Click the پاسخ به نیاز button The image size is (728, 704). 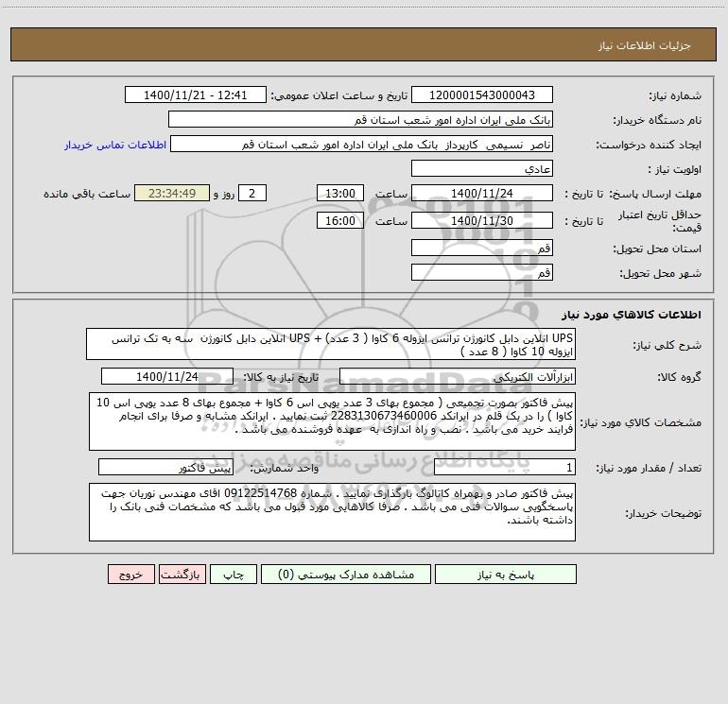coord(506,575)
